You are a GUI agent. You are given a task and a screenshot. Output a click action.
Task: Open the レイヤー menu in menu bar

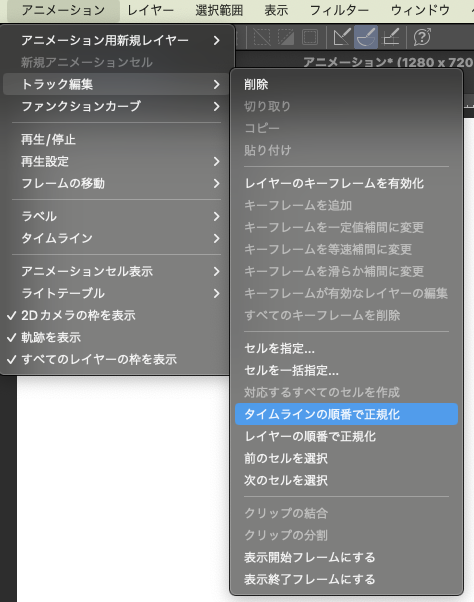pos(150,10)
